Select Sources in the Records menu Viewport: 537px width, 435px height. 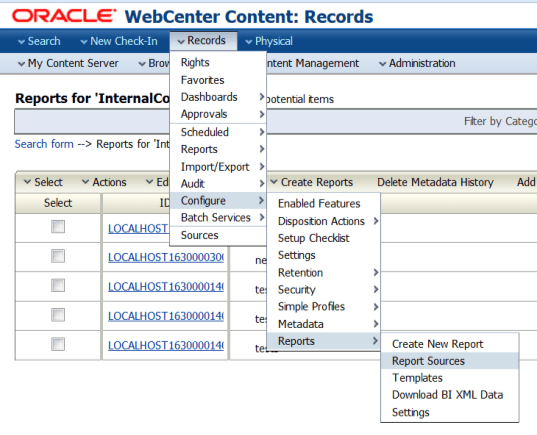(x=218, y=235)
